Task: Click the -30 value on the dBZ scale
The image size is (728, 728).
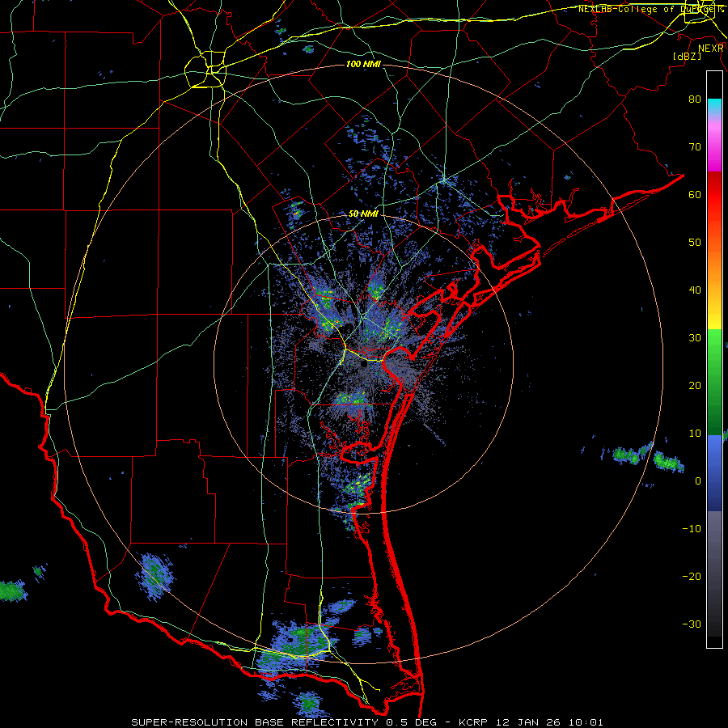Action: pyautogui.click(x=692, y=624)
